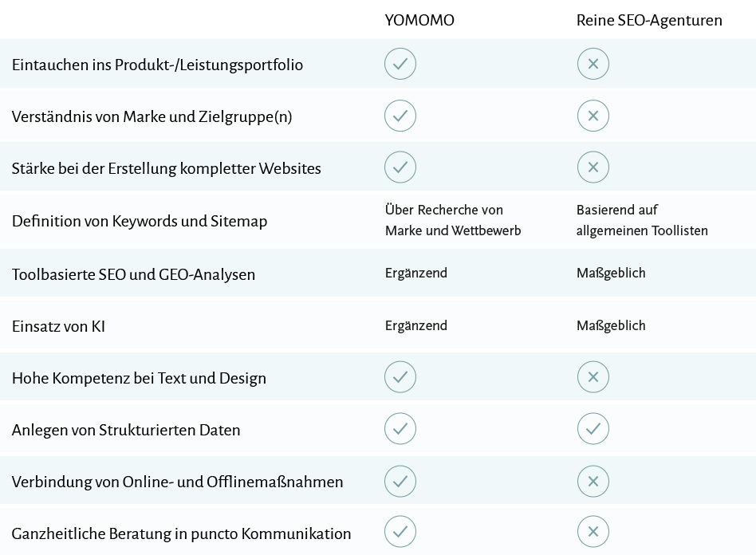Click SEO-Agenturen cross for Ganzheitliche Beratung

(593, 532)
